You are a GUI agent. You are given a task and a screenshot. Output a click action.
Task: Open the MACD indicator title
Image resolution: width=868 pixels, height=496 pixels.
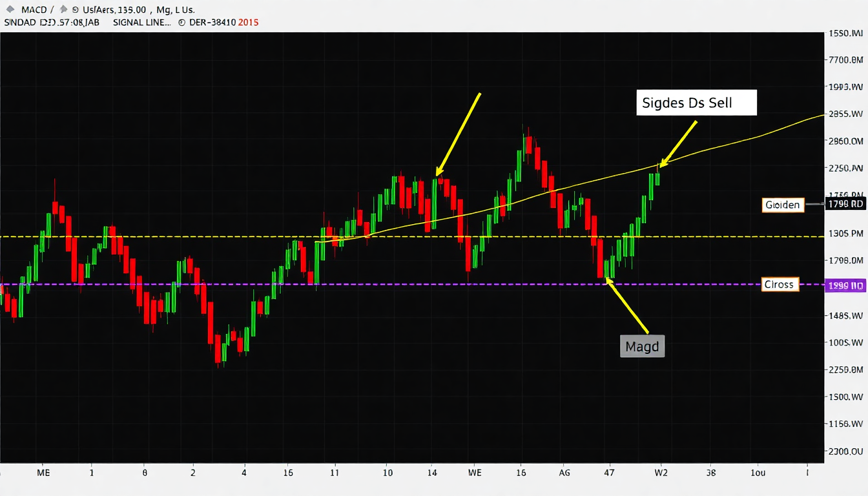pyautogui.click(x=34, y=10)
